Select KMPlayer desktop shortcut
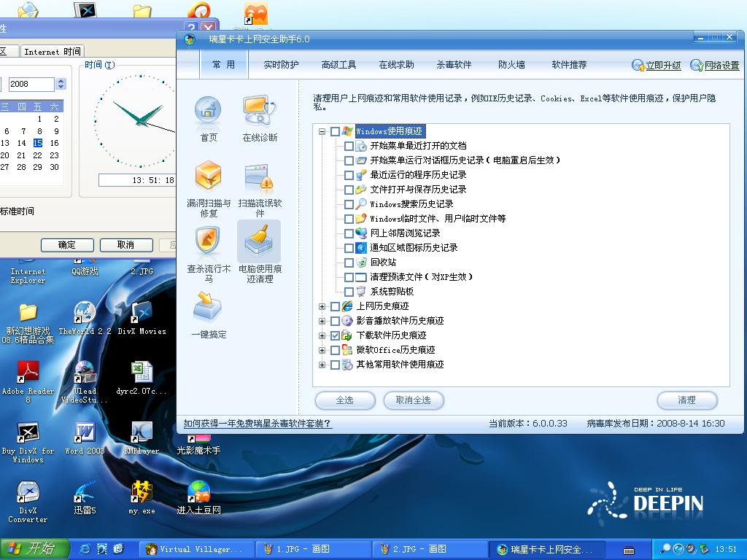This screenshot has width=747, height=560. point(142,438)
